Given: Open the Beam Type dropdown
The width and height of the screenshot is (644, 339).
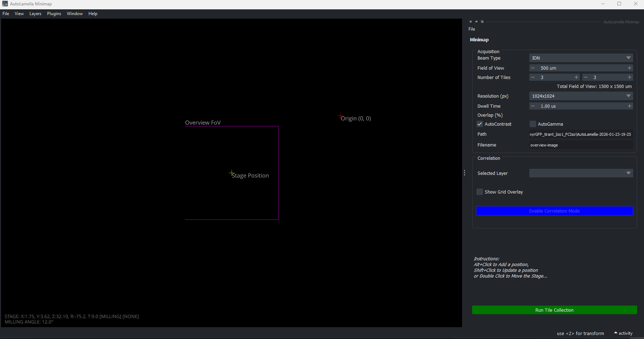Looking at the screenshot, I should pos(581,58).
